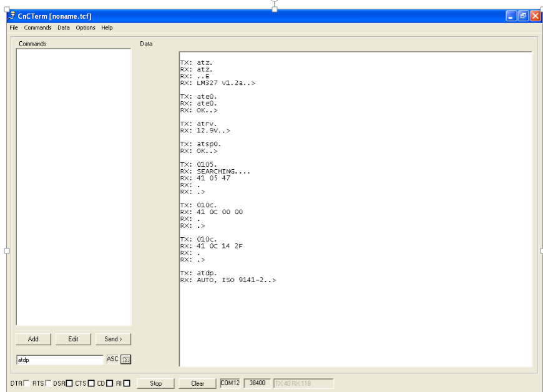The width and height of the screenshot is (543, 392).
Task: Minimize the CnCTerm window
Action: pyautogui.click(x=511, y=16)
